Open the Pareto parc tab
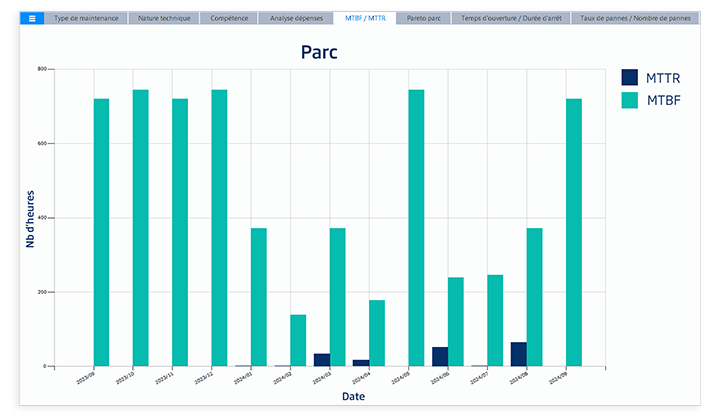The width and height of the screenshot is (720, 417). coord(424,18)
